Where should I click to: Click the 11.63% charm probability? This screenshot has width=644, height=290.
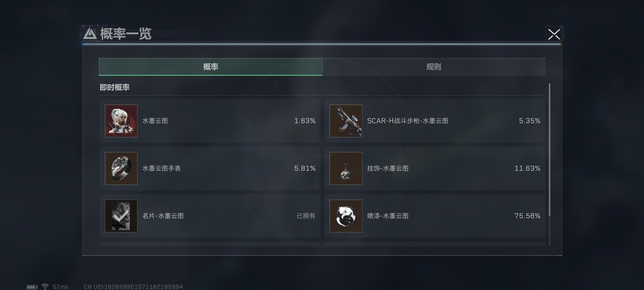(527, 168)
